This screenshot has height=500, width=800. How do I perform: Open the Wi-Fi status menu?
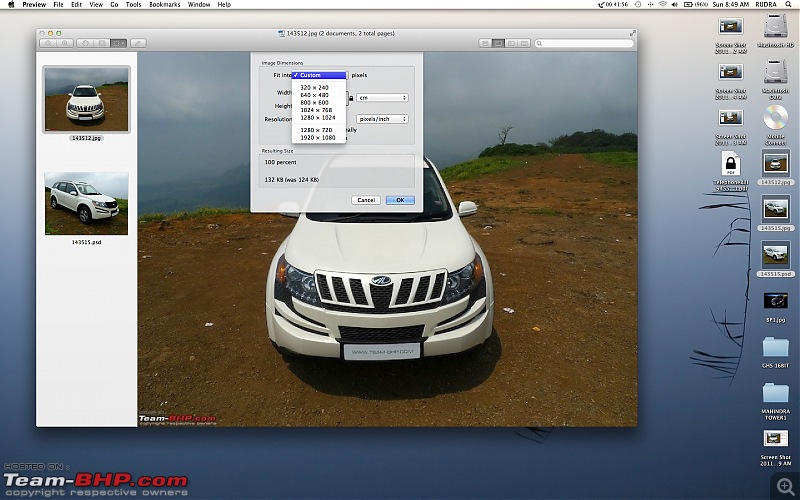point(663,4)
